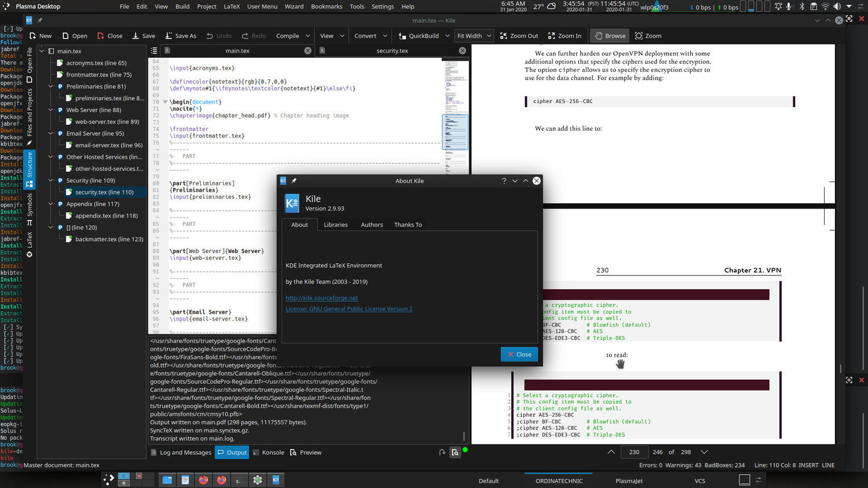Click the page number field showing 230
The width and height of the screenshot is (868, 488).
click(x=634, y=452)
